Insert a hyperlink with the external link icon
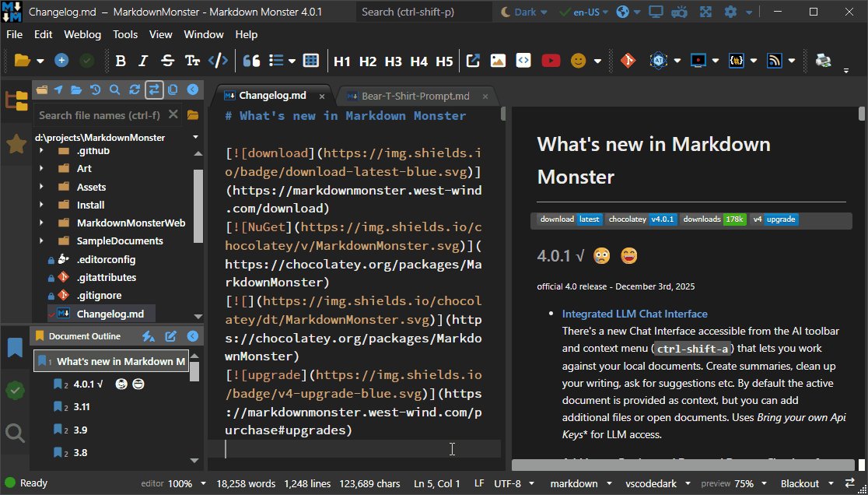Viewport: 868px width, 495px height. [473, 61]
